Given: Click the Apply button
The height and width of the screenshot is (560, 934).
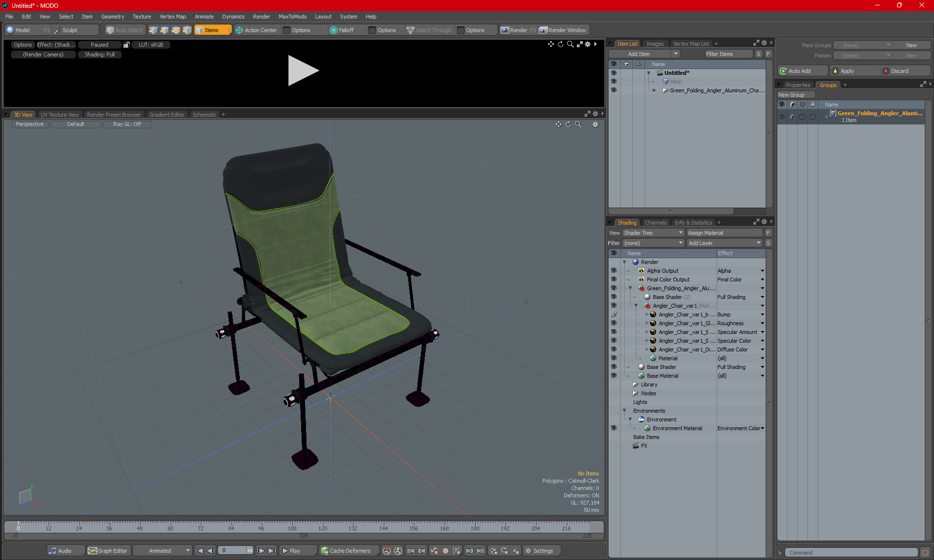Looking at the screenshot, I should click(x=855, y=71).
